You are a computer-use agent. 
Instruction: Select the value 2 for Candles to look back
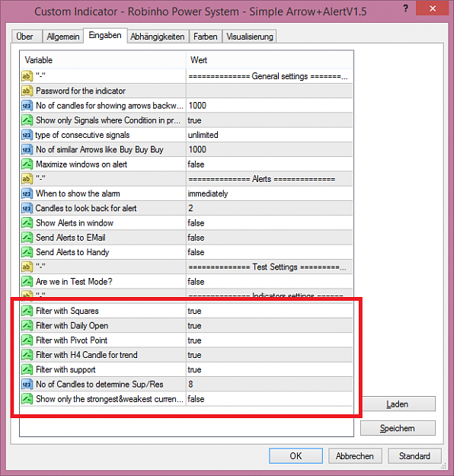(x=270, y=208)
